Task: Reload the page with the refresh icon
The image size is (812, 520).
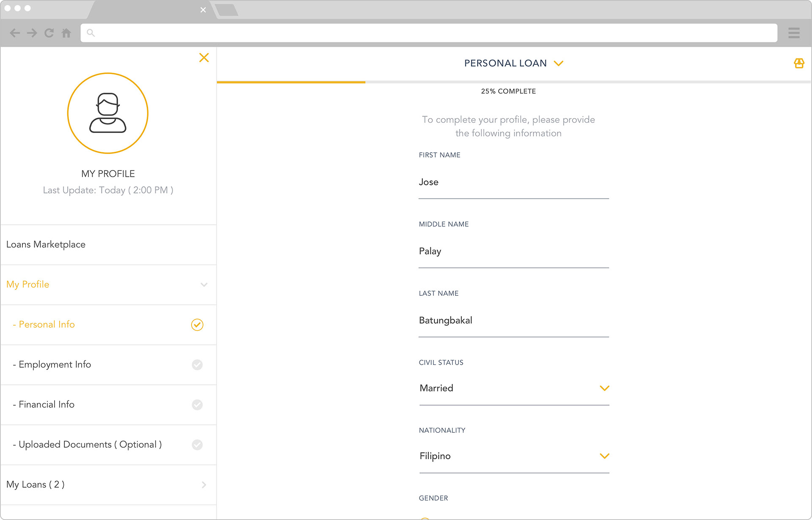Action: (x=49, y=33)
